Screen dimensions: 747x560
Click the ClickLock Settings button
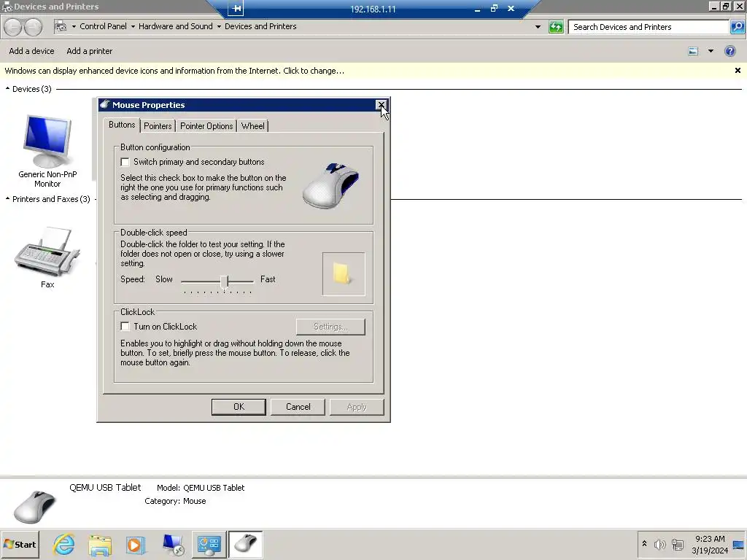[x=330, y=327]
